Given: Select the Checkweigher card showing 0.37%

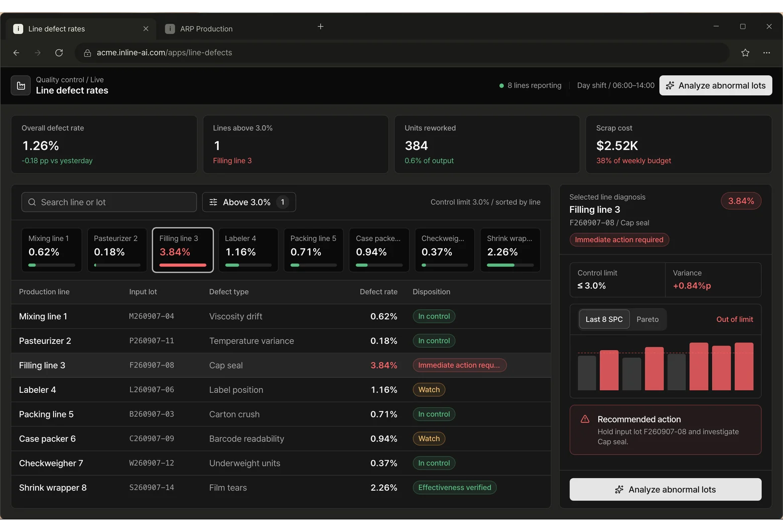Looking at the screenshot, I should tap(445, 250).
